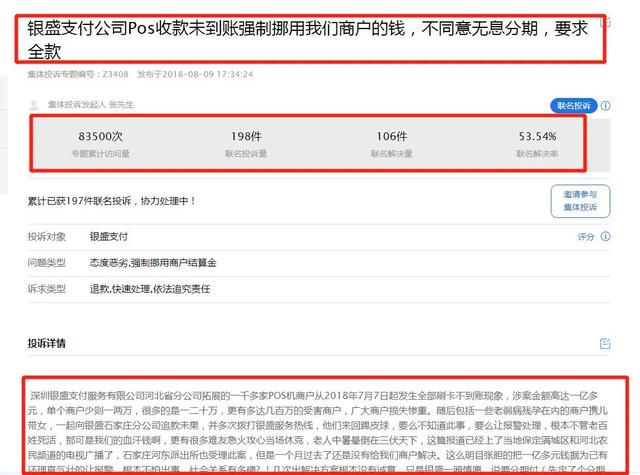640x475 pixels.
Task: Click the 诉求类型 field label
Action: point(47,289)
